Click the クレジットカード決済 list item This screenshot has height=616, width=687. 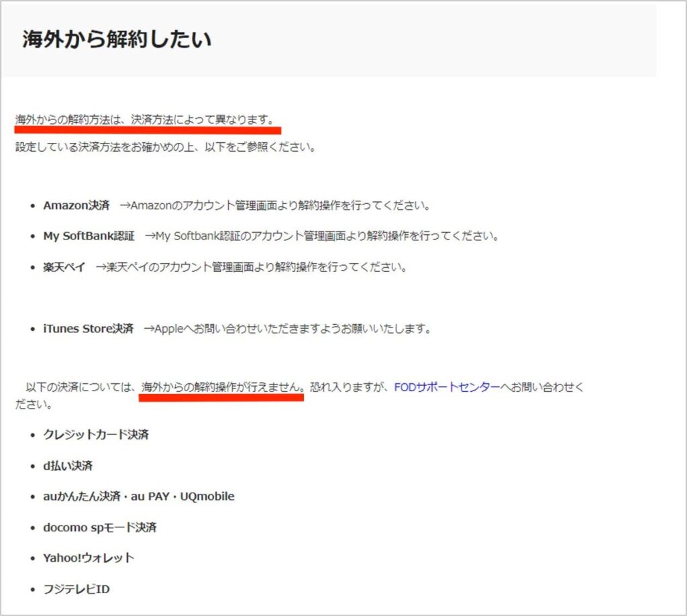pos(96,435)
